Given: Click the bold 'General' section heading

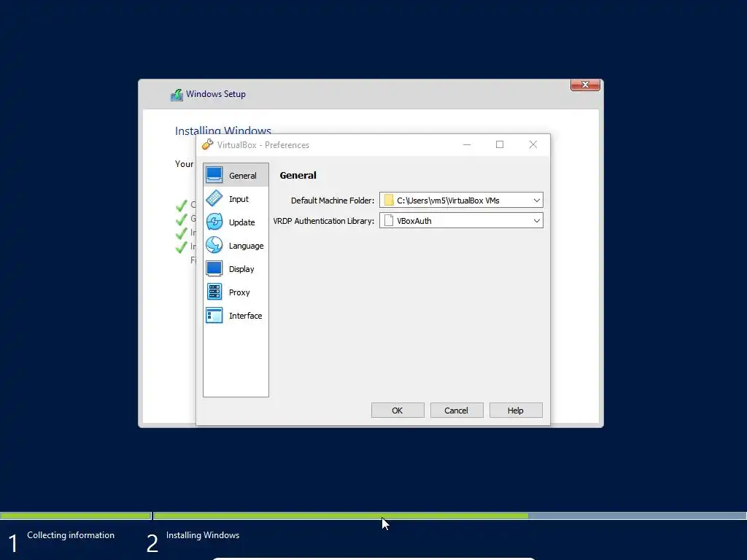Looking at the screenshot, I should click(x=298, y=175).
